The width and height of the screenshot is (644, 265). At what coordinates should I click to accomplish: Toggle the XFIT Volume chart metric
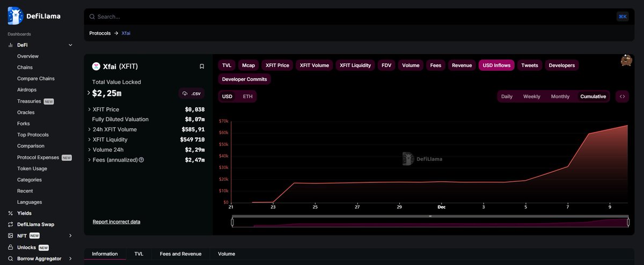tap(314, 65)
